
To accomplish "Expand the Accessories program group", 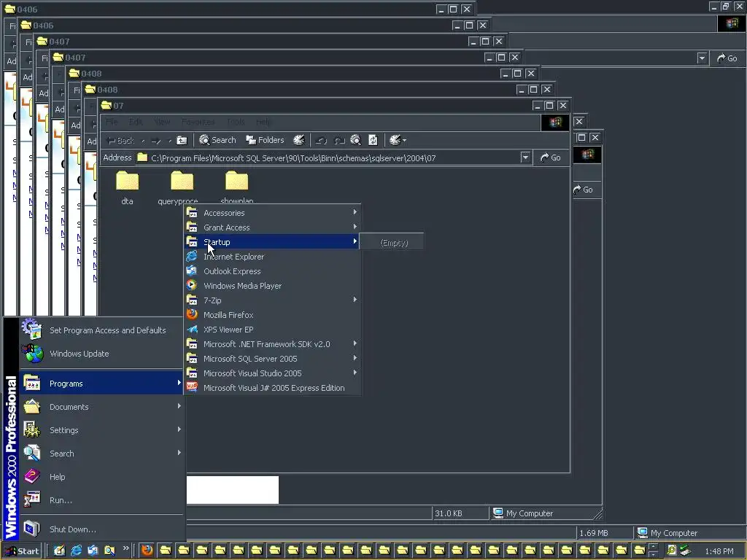I will point(272,213).
